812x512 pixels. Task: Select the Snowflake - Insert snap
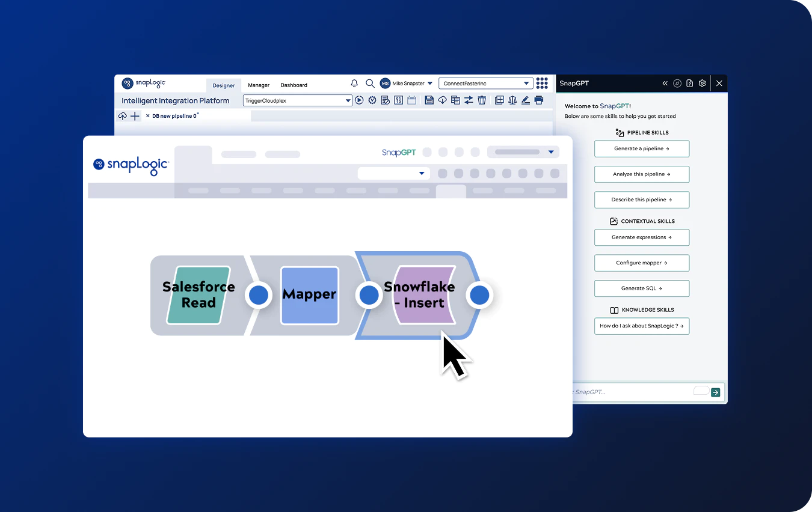(x=419, y=295)
